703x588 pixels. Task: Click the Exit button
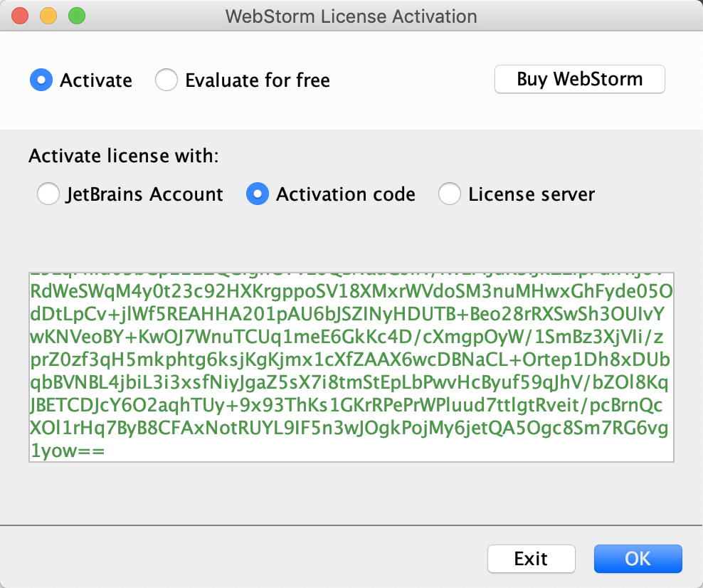coord(532,559)
